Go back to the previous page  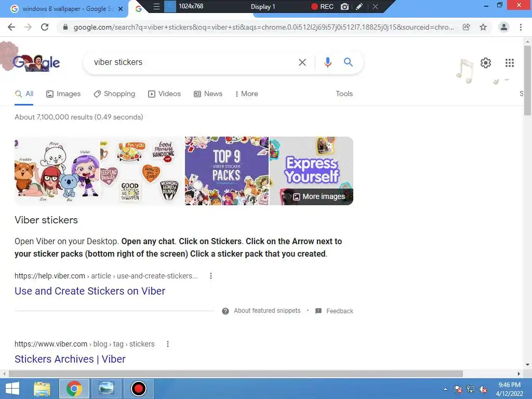(11, 27)
